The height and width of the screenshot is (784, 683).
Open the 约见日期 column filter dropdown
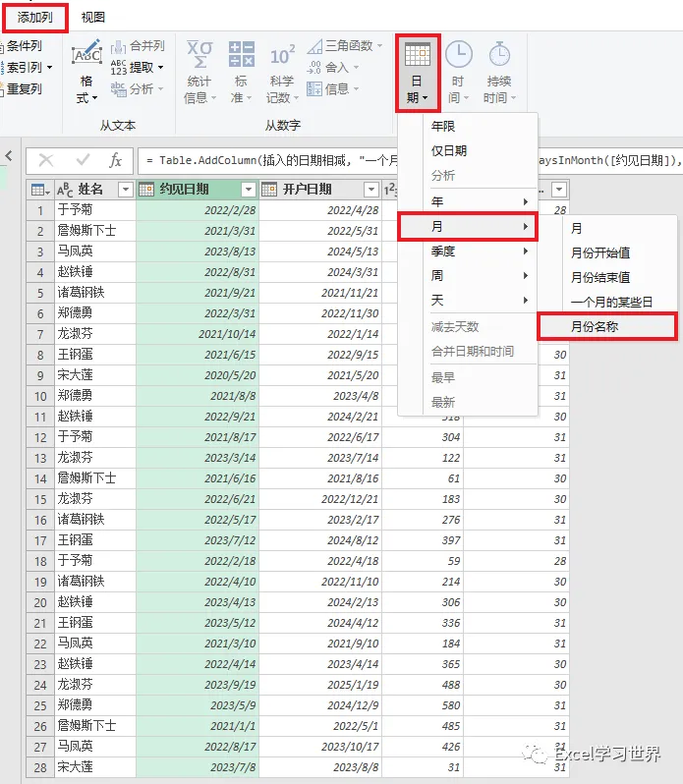click(249, 190)
